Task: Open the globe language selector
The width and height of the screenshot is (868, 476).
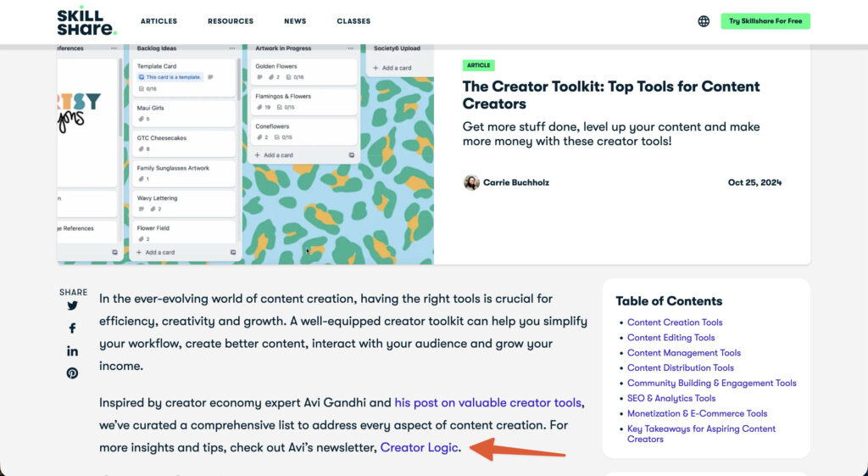Action: (704, 21)
